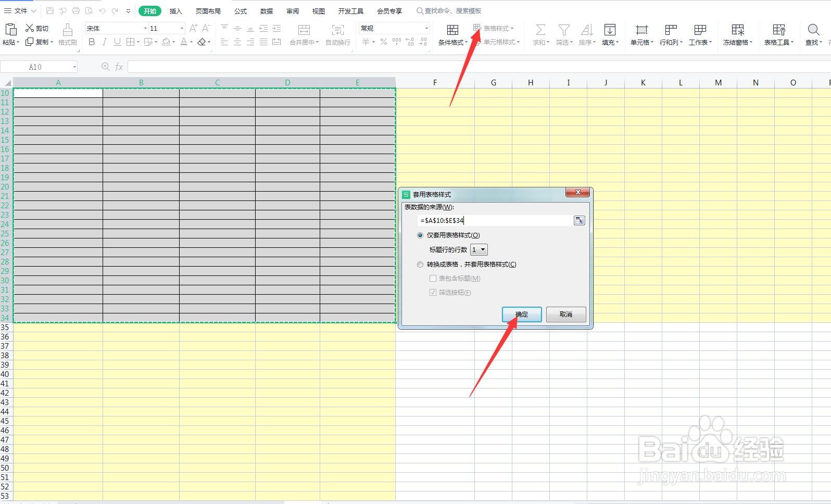This screenshot has width=831, height=504.
Task: Toggle Underline formatting
Action: point(117,42)
